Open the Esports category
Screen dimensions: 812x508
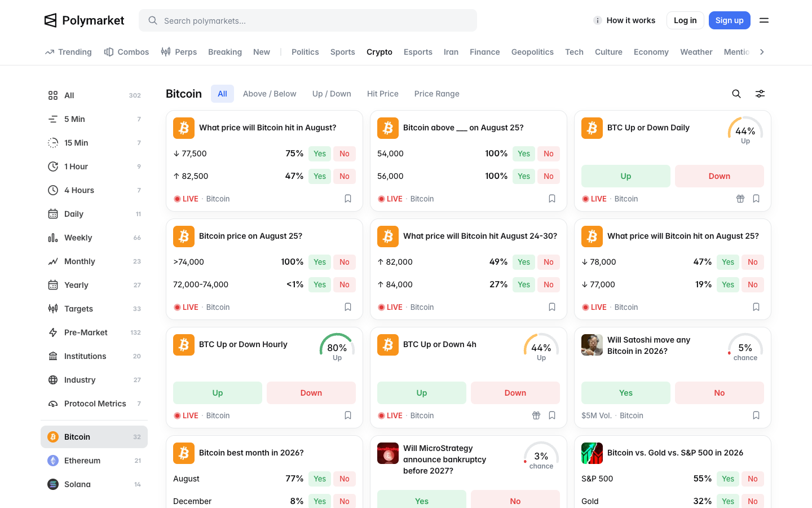[x=418, y=52]
